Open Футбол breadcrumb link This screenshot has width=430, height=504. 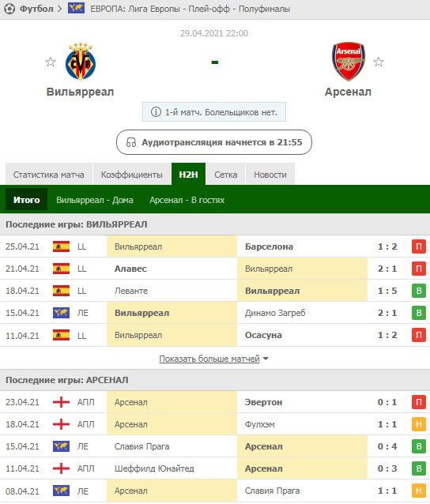click(36, 9)
